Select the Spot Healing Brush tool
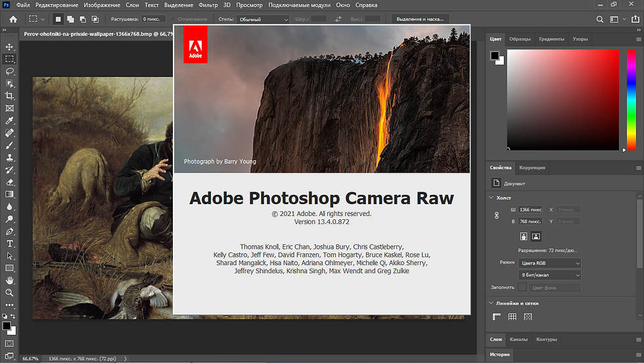The width and height of the screenshot is (644, 363). tap(9, 133)
